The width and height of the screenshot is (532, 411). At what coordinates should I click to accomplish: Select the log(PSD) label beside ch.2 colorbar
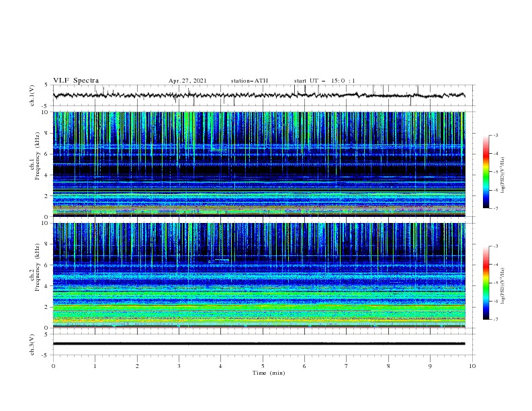503,285
